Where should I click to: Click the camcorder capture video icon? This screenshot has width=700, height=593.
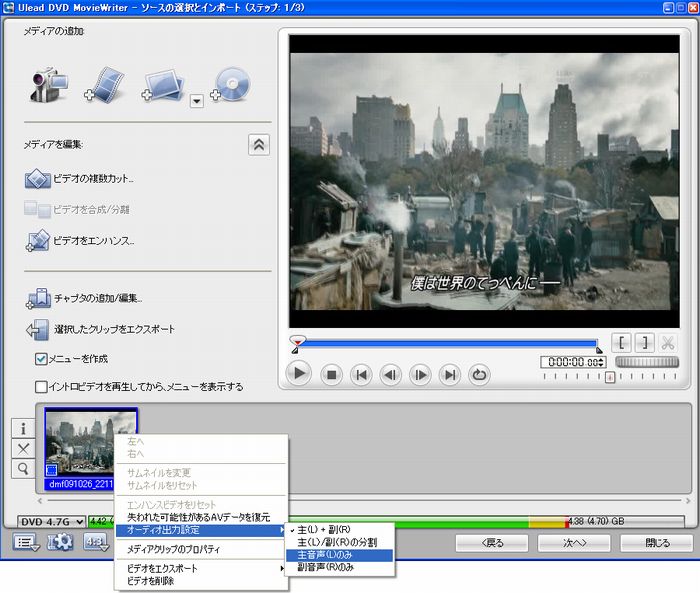pos(49,84)
